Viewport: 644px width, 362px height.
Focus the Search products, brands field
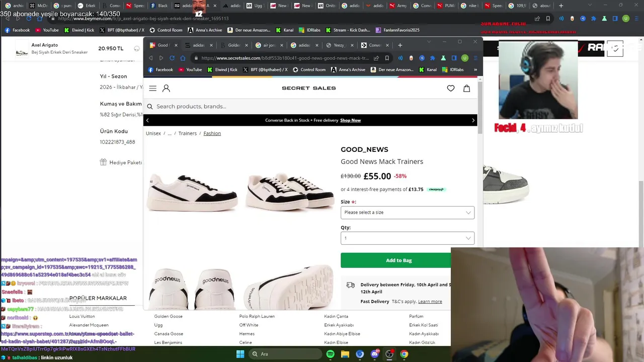[x=310, y=106]
